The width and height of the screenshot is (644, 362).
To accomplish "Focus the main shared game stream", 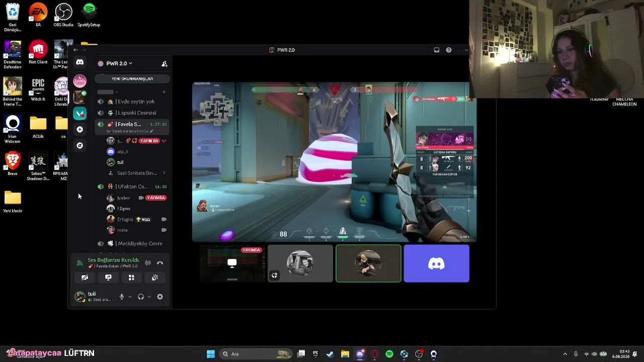I will (x=334, y=162).
